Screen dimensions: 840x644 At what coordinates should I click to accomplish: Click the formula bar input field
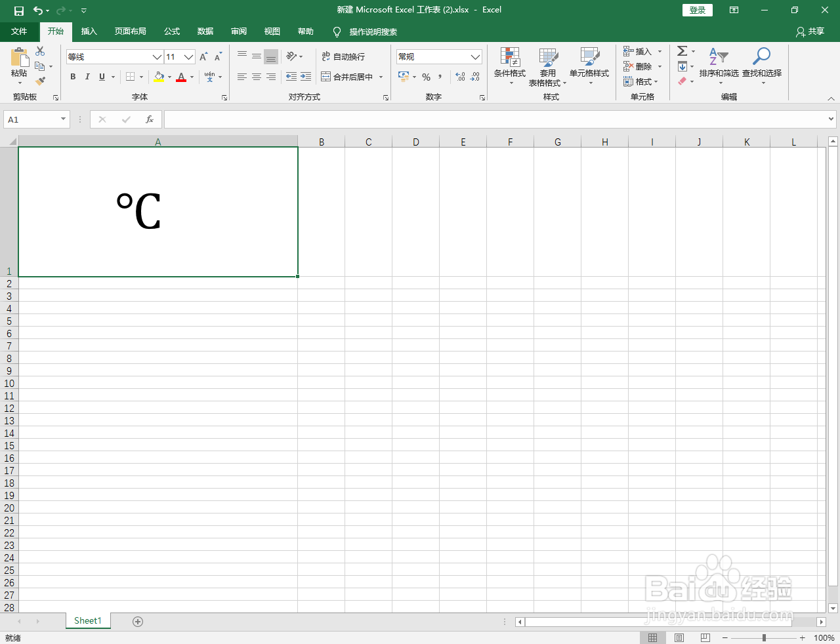pyautogui.click(x=496, y=119)
